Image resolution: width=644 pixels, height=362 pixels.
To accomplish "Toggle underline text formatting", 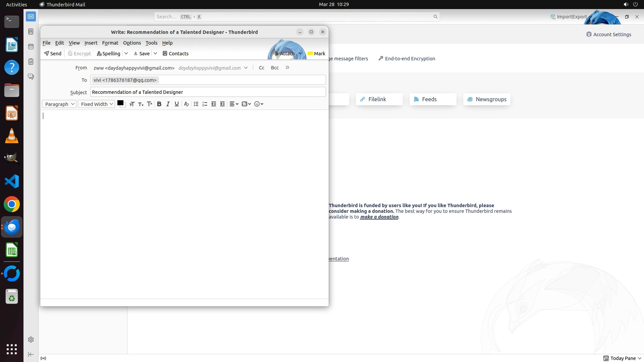I will [177, 104].
